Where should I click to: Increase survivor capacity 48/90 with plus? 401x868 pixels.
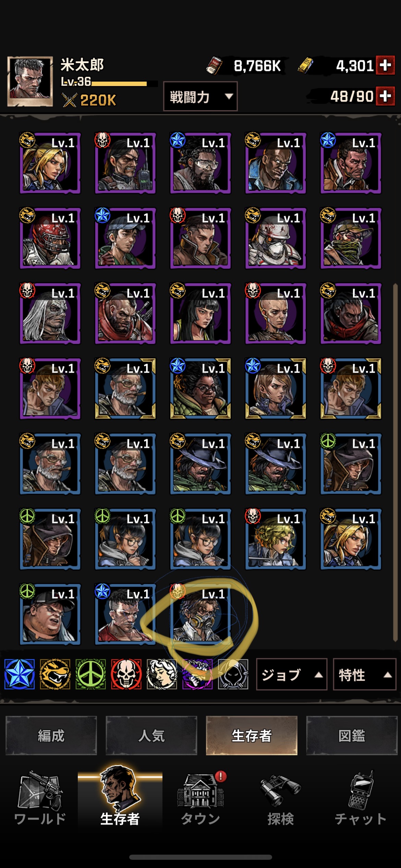(x=386, y=96)
